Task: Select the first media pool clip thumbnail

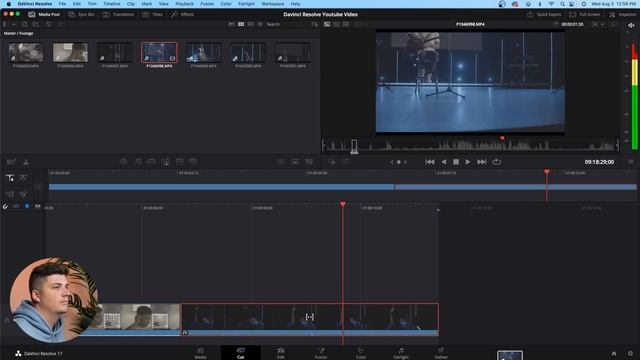Action: [26, 52]
